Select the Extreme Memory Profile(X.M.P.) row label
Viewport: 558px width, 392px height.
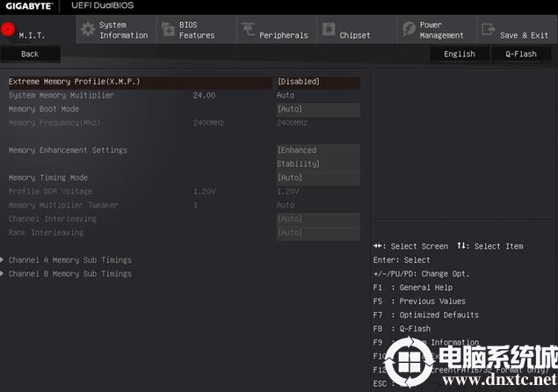click(74, 82)
